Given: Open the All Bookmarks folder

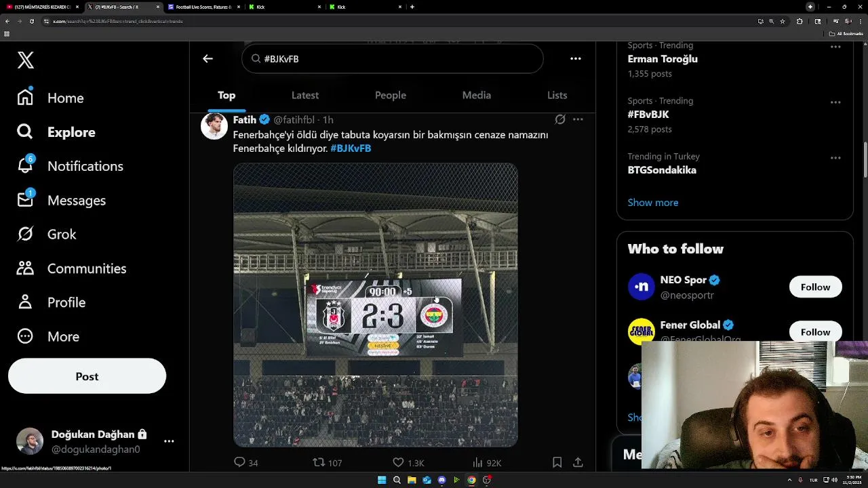Looking at the screenshot, I should 846,33.
